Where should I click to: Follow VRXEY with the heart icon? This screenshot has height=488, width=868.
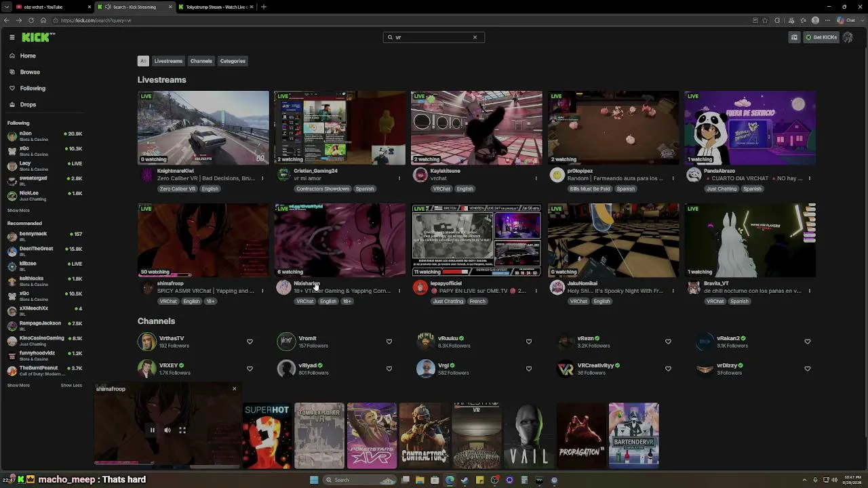pos(250,369)
